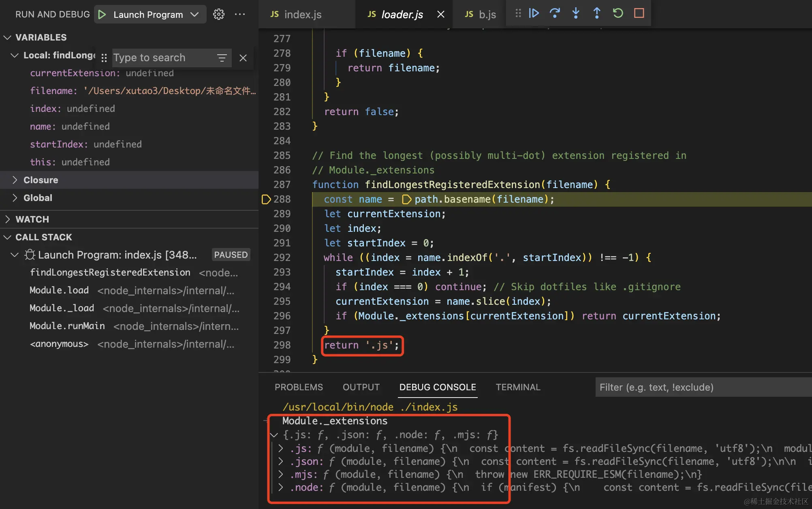This screenshot has width=812, height=509.
Task: Expand the .json function entry in the console
Action: pyautogui.click(x=281, y=461)
